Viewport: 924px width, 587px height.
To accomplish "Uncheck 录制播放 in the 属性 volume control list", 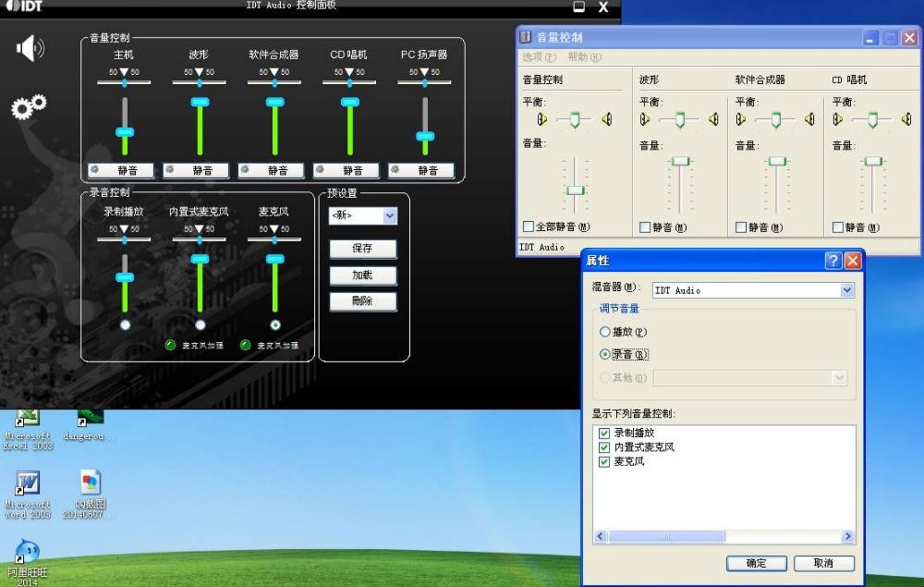I will 604,433.
